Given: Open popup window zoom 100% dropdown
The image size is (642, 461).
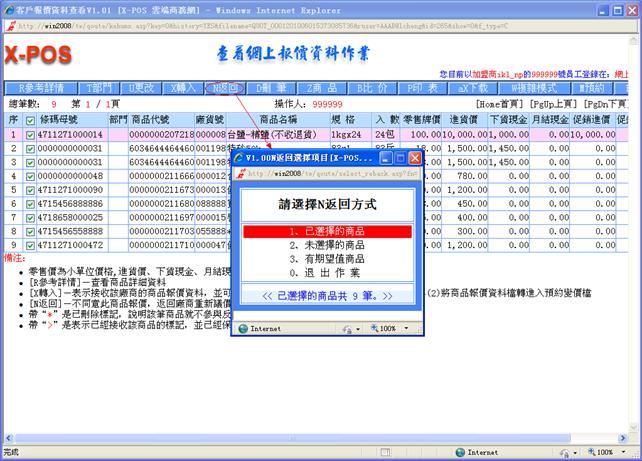Looking at the screenshot, I should [x=389, y=328].
